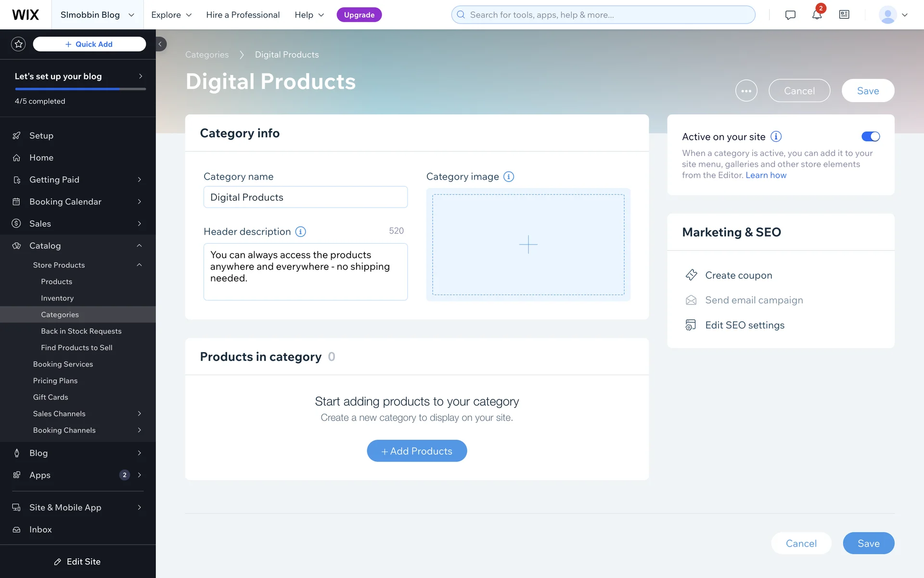
Task: Click the Learn how link
Action: pos(766,175)
